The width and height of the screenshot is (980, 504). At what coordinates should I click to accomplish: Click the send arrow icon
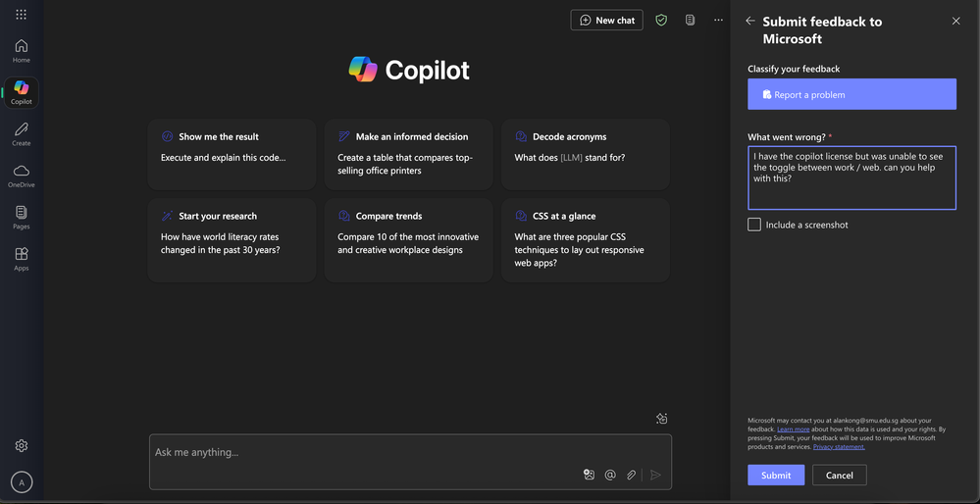[x=655, y=475]
